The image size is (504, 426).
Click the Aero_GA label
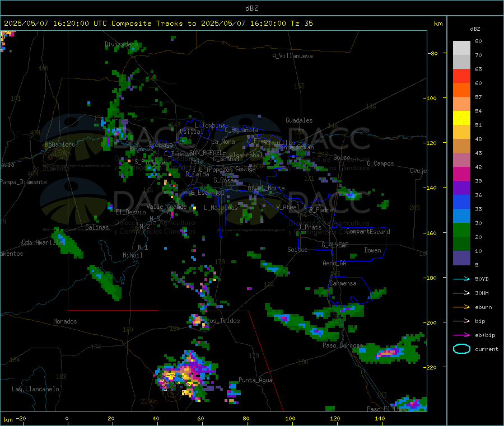click(x=335, y=263)
